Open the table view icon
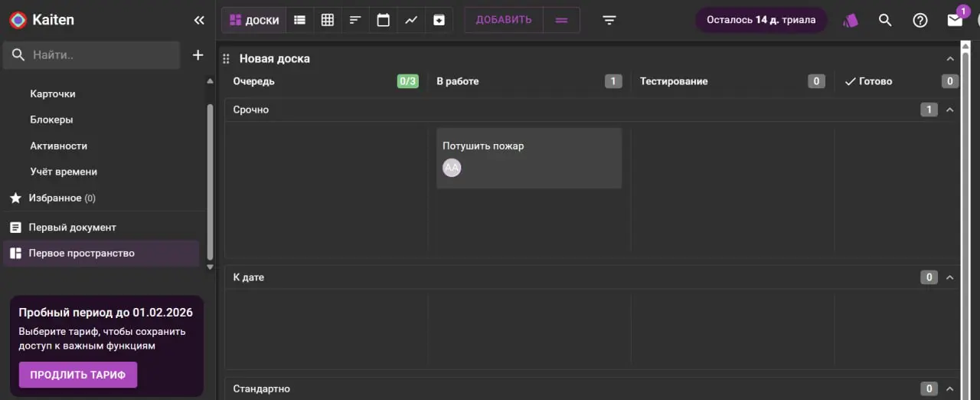Screen dimensions: 980x400 coord(328,20)
